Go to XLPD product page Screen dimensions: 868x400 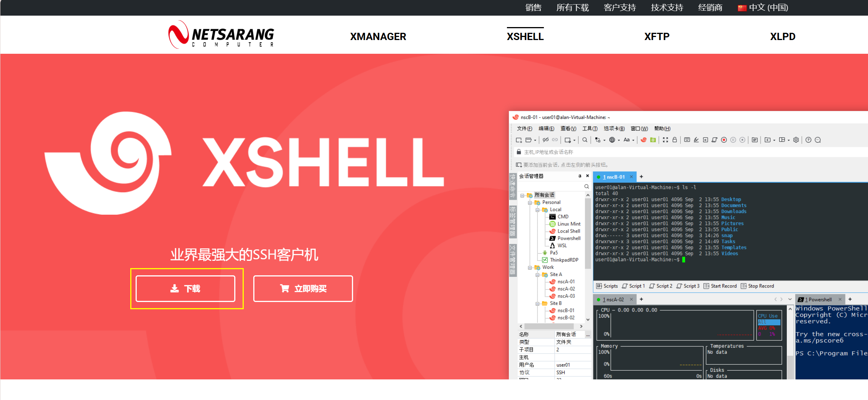point(783,37)
